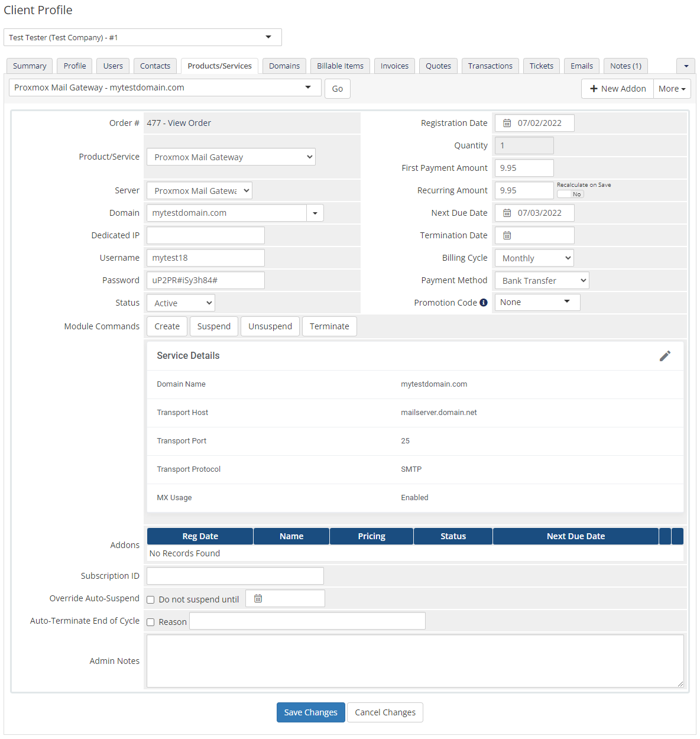Run the Create module command
Viewport: 700px width, 739px height.
(167, 326)
